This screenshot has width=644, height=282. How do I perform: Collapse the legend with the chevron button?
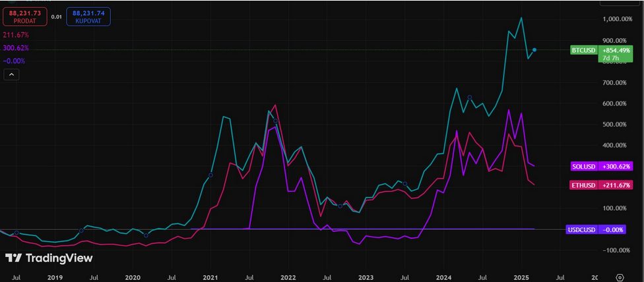pos(11,74)
